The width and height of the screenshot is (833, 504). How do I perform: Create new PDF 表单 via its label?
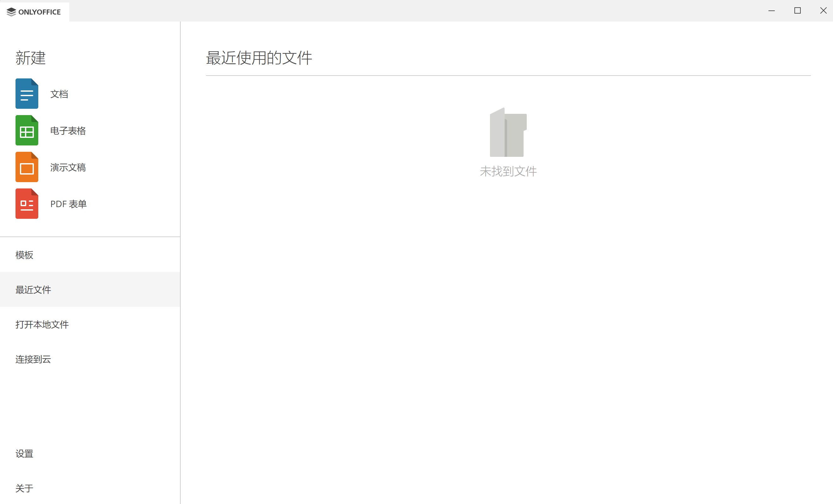point(68,204)
